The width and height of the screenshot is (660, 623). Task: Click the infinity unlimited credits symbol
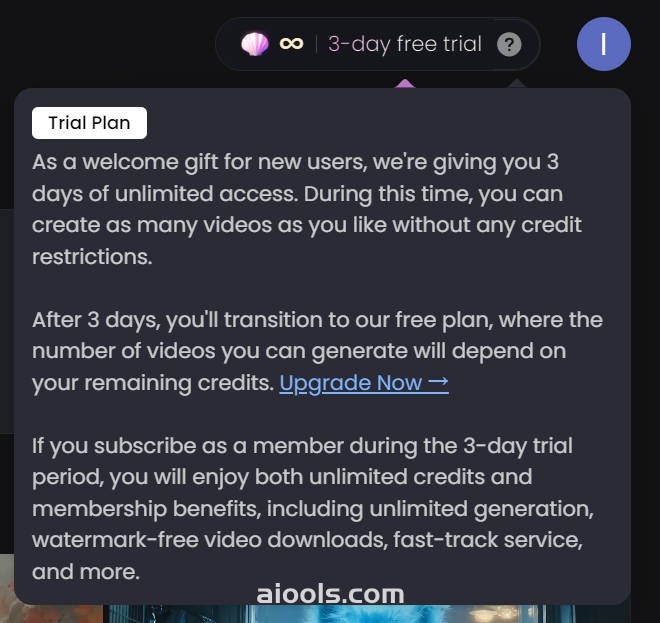pos(291,44)
